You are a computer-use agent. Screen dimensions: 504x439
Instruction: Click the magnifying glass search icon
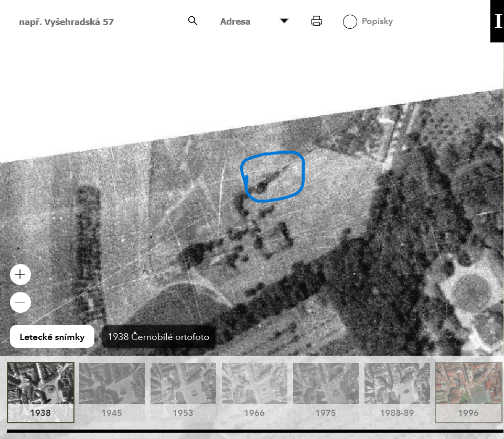pos(192,21)
